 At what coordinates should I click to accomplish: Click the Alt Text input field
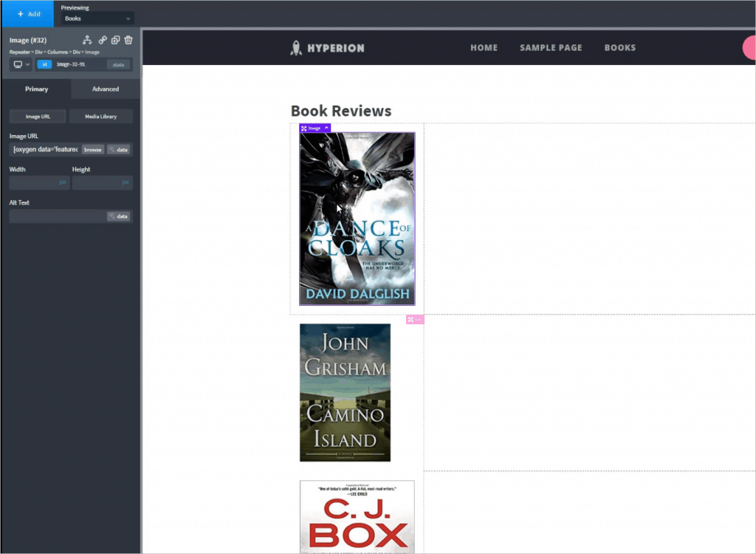pos(58,216)
